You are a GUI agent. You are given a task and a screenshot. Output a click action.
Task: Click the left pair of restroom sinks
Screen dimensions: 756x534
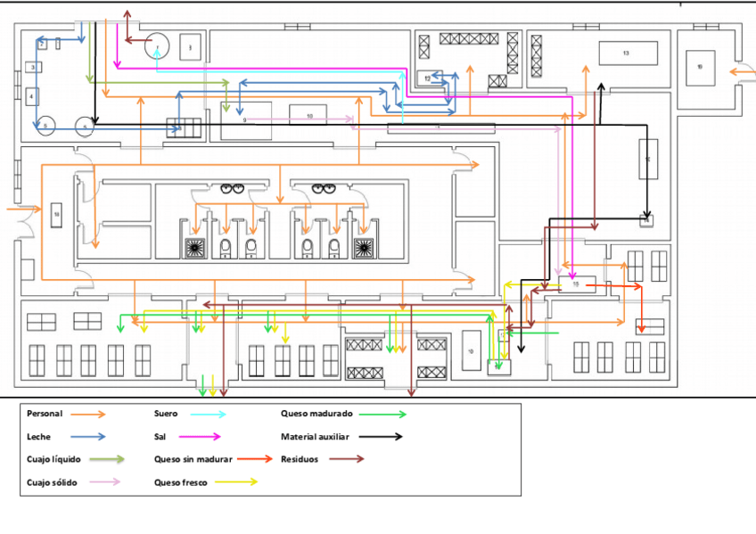[234, 188]
